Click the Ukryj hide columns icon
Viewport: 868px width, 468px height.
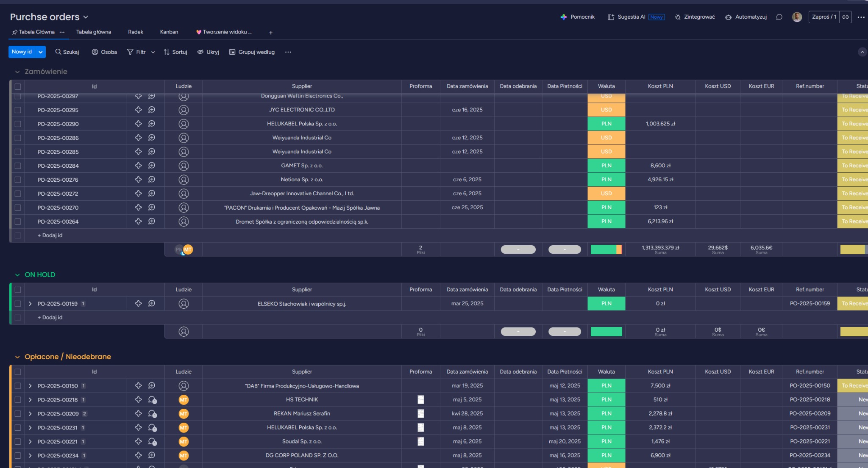click(200, 52)
